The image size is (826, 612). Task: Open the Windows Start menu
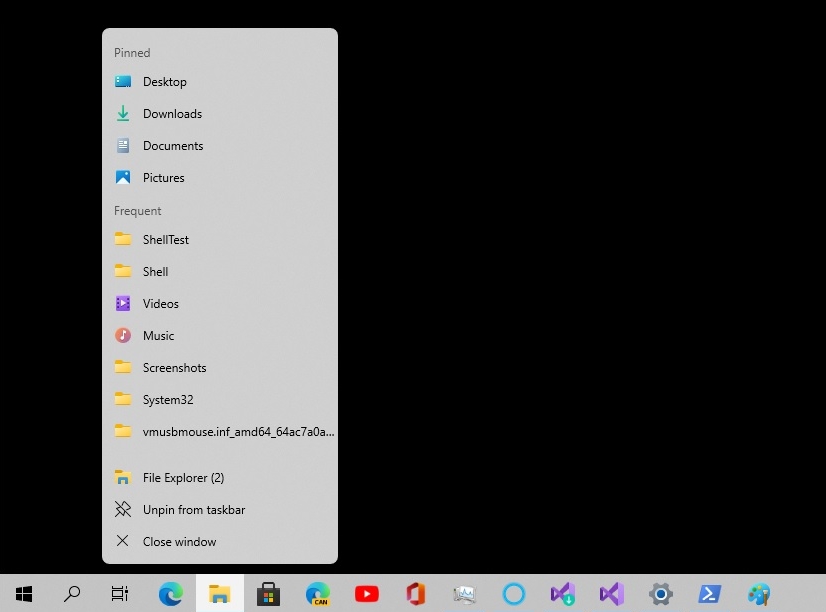pos(24,594)
